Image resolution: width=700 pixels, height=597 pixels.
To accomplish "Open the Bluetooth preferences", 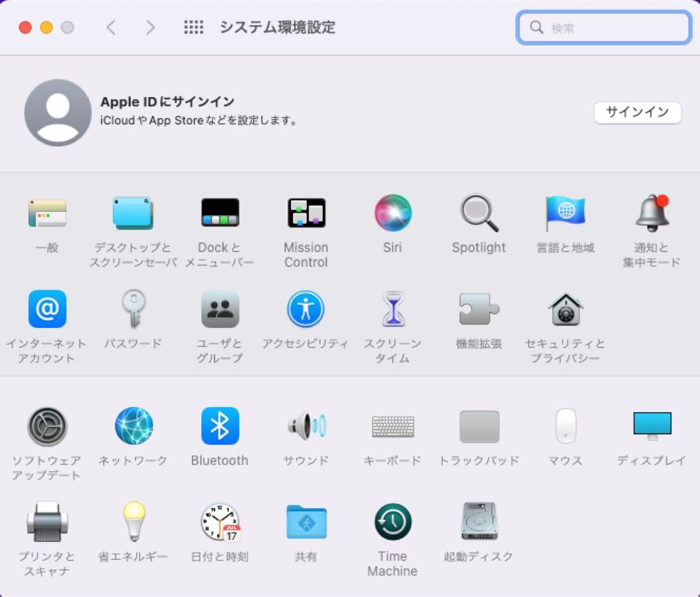I will coord(220,426).
